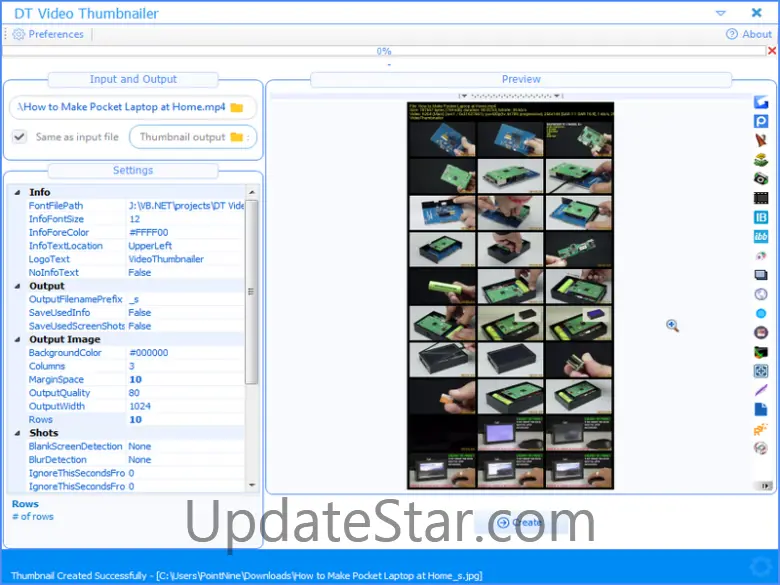Select the OutputQuality value 80
780x585 pixels.
[186, 393]
